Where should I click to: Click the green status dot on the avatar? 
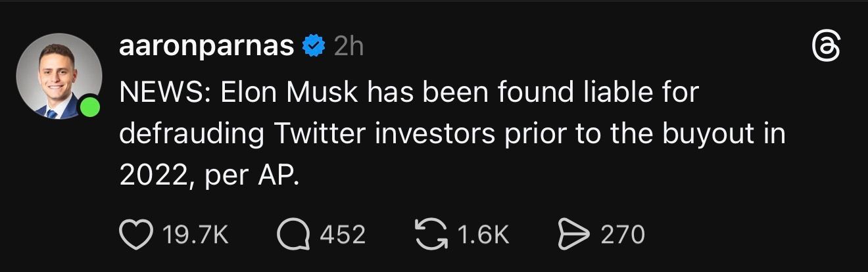point(89,108)
